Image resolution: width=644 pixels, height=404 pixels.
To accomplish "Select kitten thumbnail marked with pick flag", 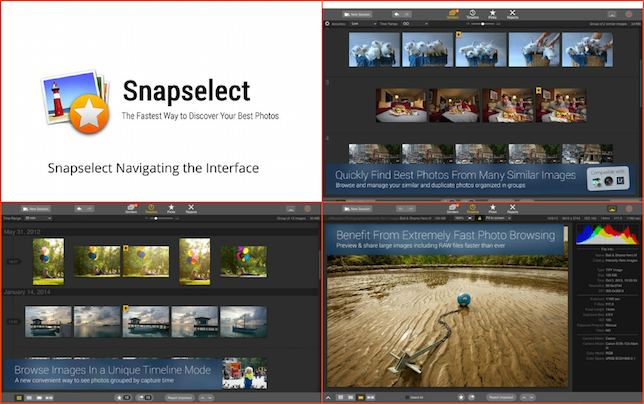I will click(481, 50).
